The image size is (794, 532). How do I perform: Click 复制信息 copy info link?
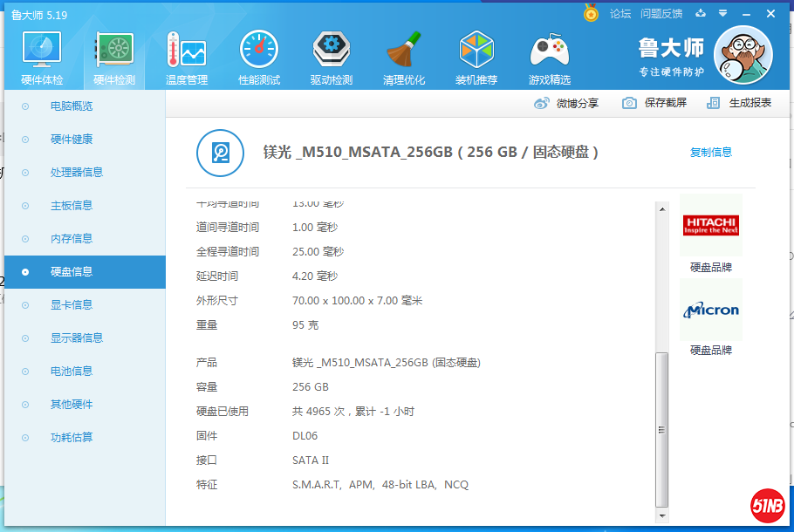(x=711, y=153)
